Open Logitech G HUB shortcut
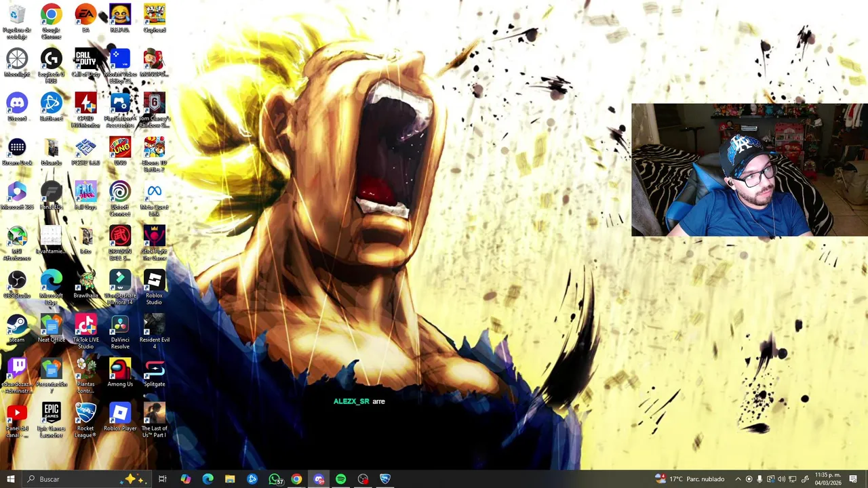Image resolution: width=868 pixels, height=488 pixels. click(x=52, y=66)
